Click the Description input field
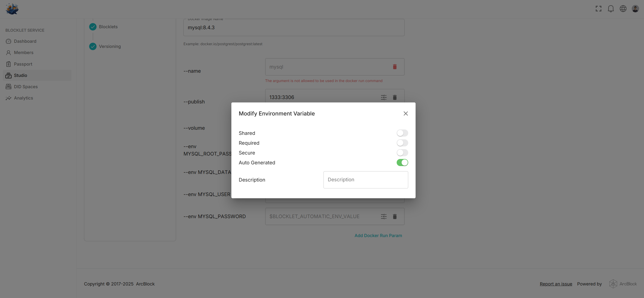This screenshot has height=298, width=644. pos(365,180)
